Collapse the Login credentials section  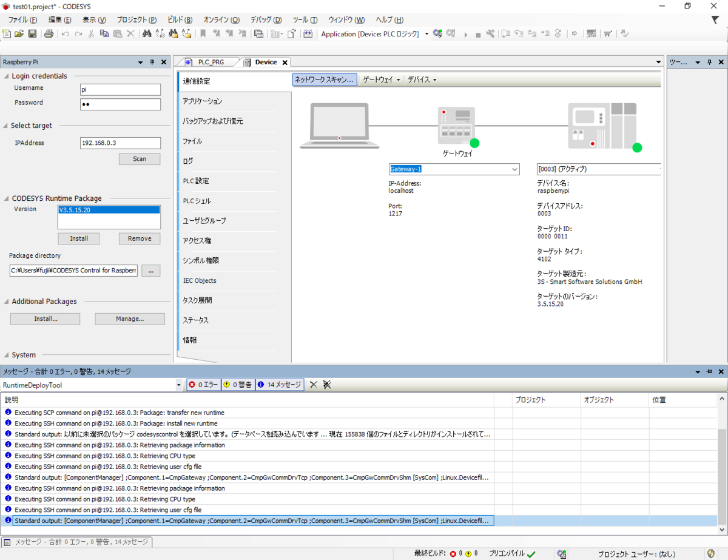coord(7,76)
